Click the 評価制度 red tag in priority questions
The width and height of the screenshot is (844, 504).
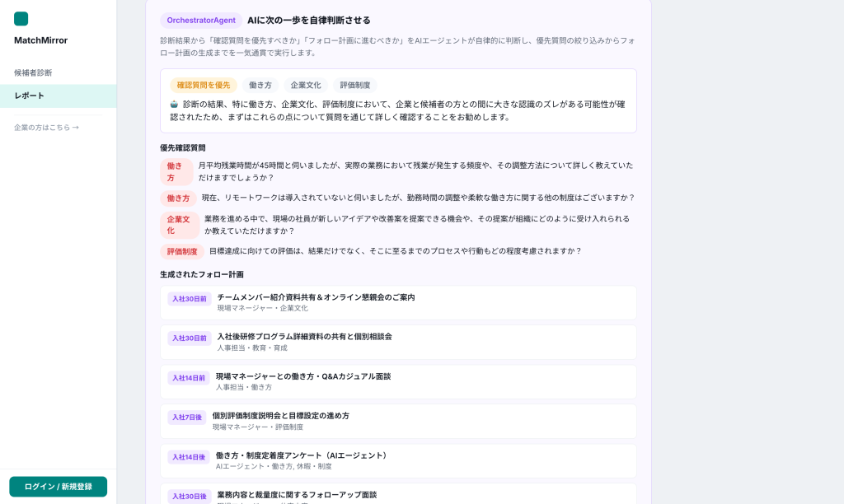point(182,252)
